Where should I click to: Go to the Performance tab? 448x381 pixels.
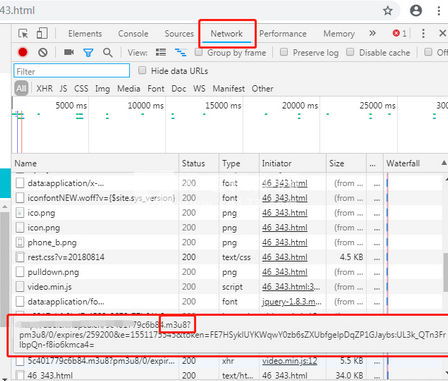[x=283, y=34]
